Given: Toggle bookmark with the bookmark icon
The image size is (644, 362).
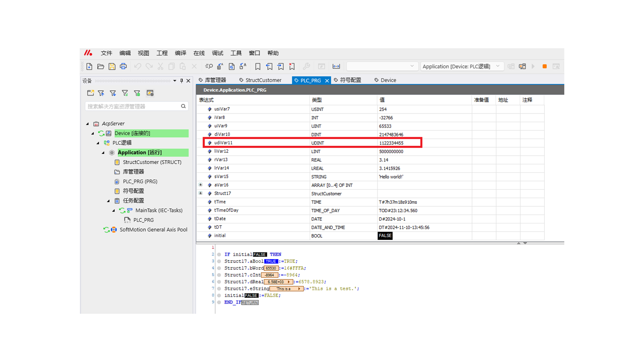Looking at the screenshot, I should coord(258,66).
